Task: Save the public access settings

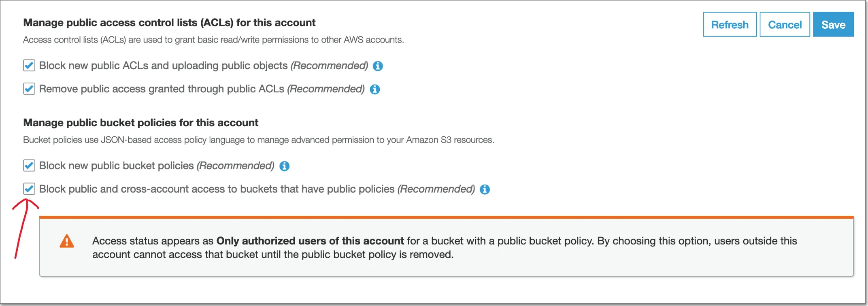Action: pyautogui.click(x=833, y=25)
